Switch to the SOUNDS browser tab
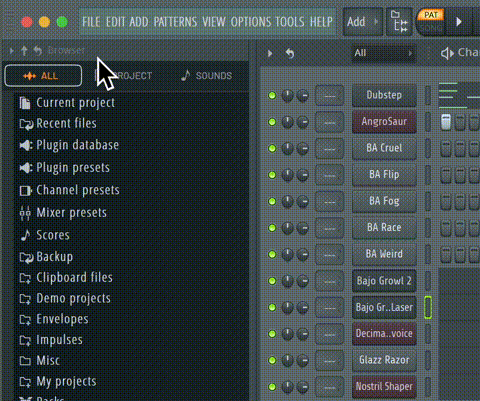This screenshot has width=480, height=401. (x=206, y=76)
